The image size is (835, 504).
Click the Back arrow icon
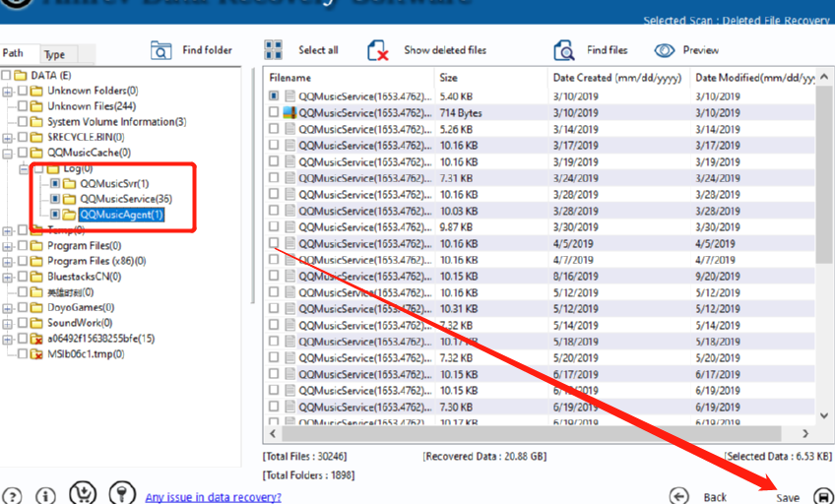point(679,496)
